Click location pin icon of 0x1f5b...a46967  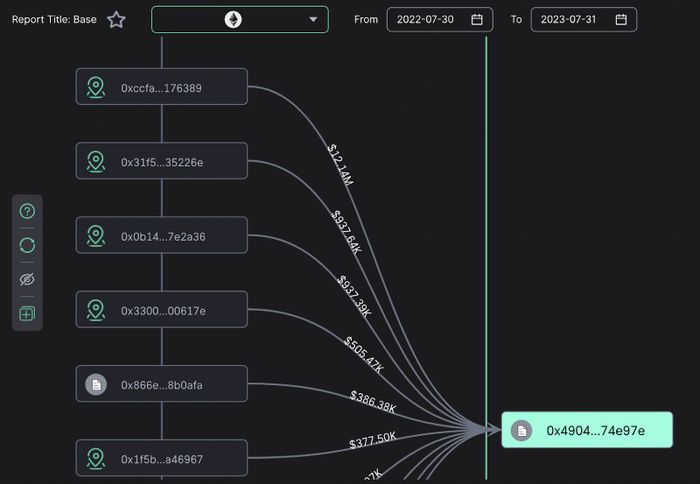tap(96, 459)
